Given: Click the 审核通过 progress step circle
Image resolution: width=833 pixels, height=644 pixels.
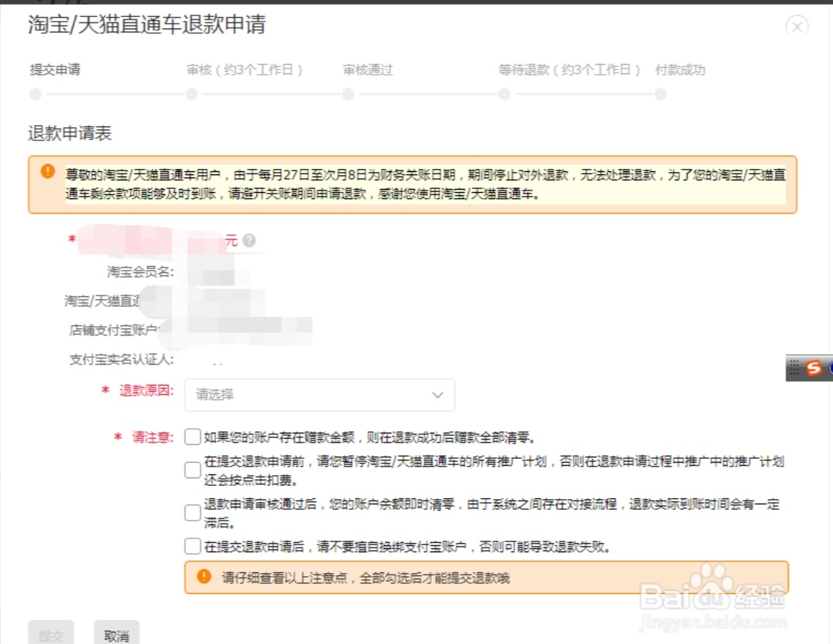Looking at the screenshot, I should tap(348, 93).
